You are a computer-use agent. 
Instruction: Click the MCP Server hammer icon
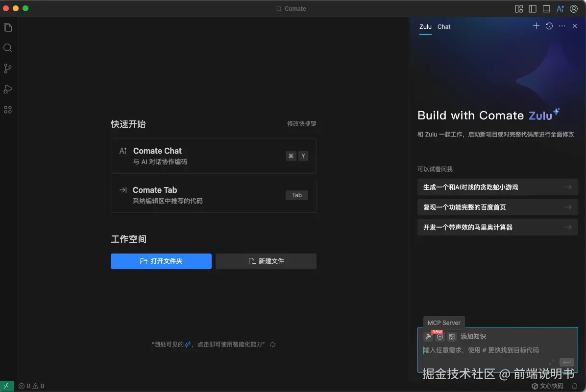click(x=428, y=337)
